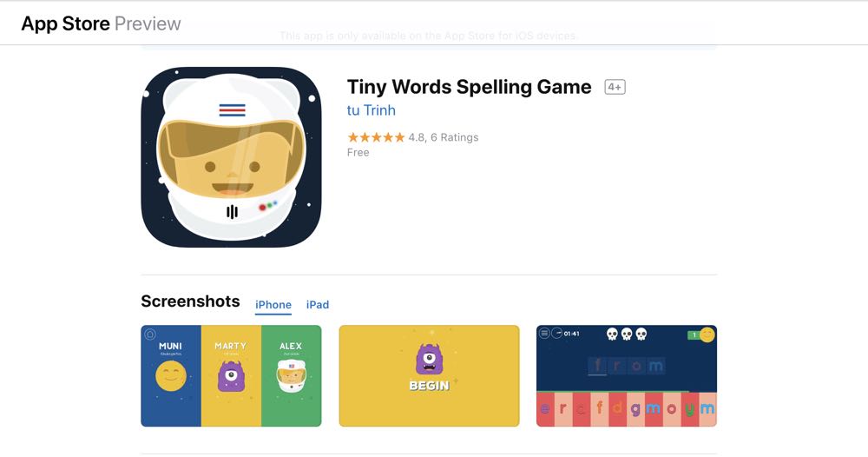Open the BEGIN screen screenshot thumbnail

coord(429,375)
